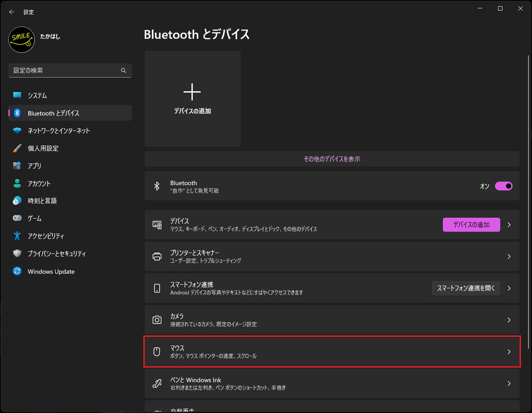This screenshot has height=413, width=532.
Task: Click the アプリ grid icon
Action: point(17,166)
